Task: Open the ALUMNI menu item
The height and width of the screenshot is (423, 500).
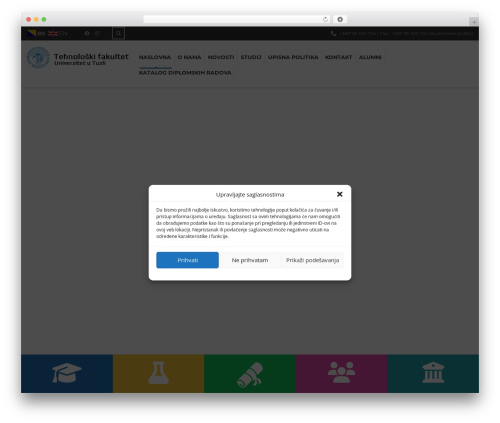Action: (370, 57)
